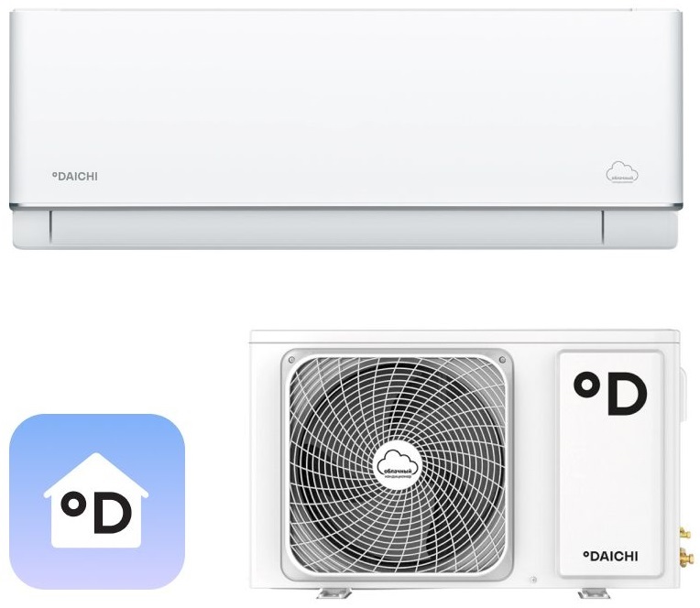700x608 pixels.
Task: Click the DAICHI logo on the indoor unit
Action: coord(73,176)
